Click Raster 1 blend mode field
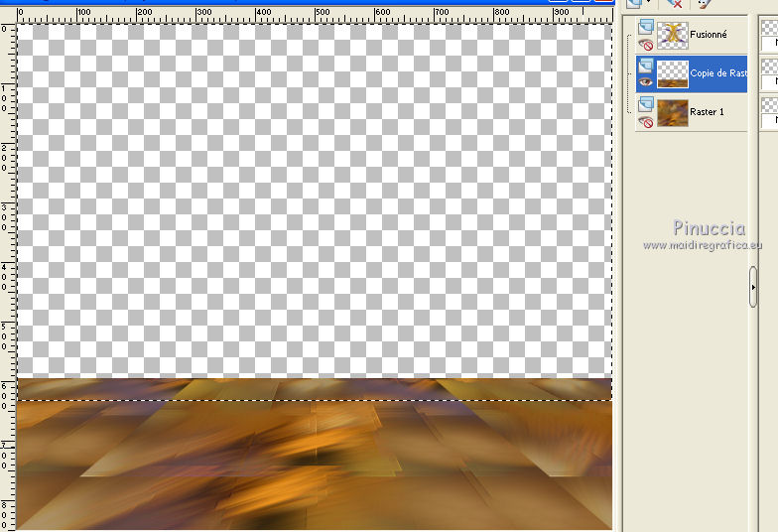This screenshot has width=778, height=532. click(x=770, y=121)
